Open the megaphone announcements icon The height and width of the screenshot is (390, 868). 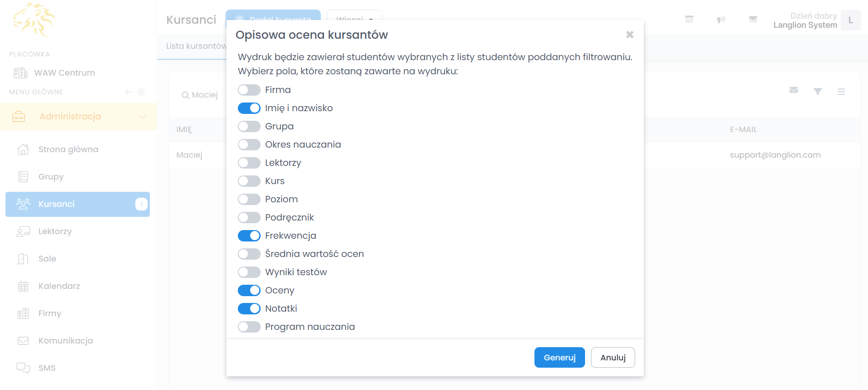pyautogui.click(x=721, y=20)
